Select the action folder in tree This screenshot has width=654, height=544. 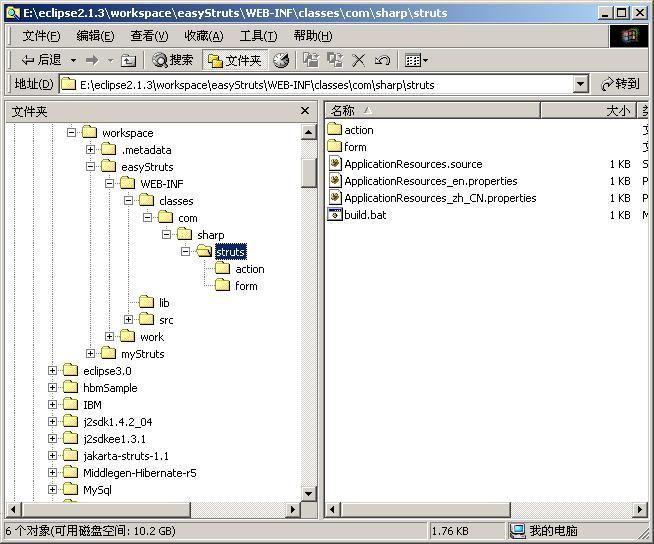click(x=249, y=269)
